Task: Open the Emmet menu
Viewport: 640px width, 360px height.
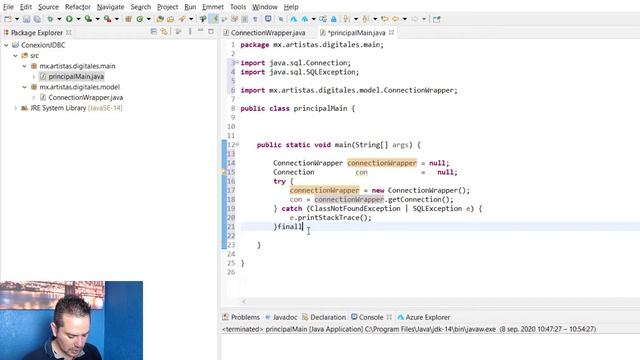Action: (x=213, y=7)
